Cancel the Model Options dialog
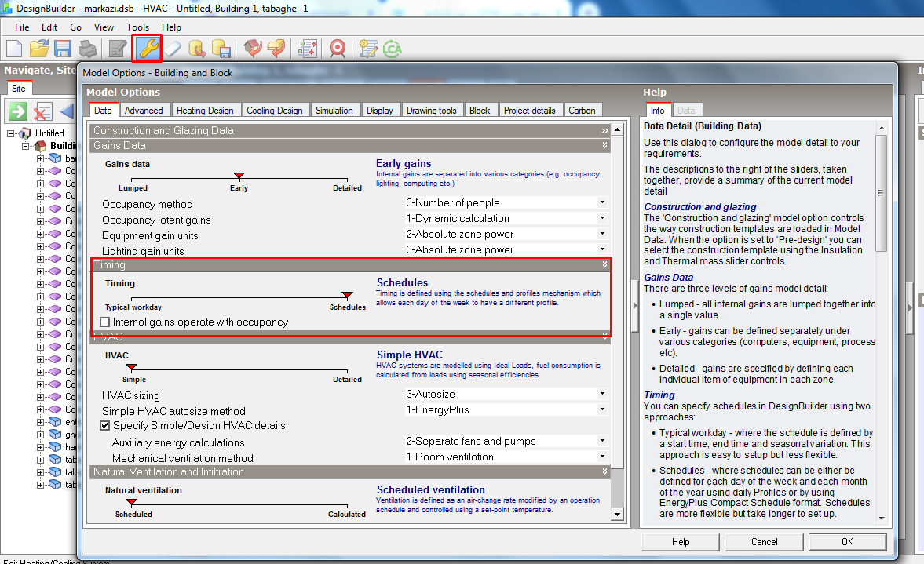The width and height of the screenshot is (924, 564). tap(765, 542)
